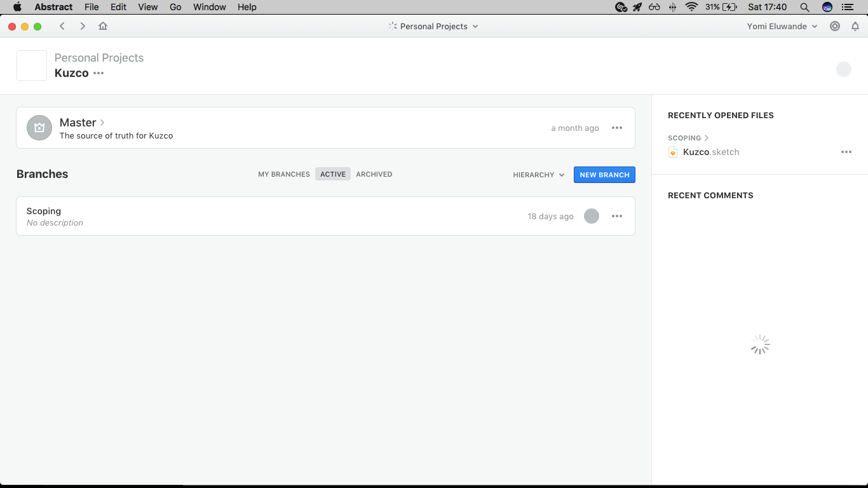Open the Edit menu
Image resolution: width=868 pixels, height=488 pixels.
point(118,7)
